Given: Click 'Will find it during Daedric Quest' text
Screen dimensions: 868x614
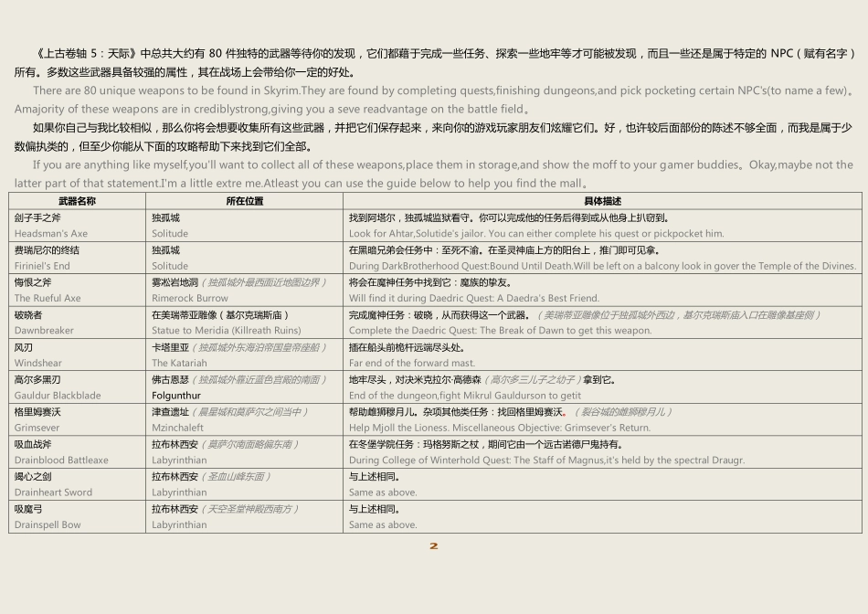Looking at the screenshot, I should point(474,298).
